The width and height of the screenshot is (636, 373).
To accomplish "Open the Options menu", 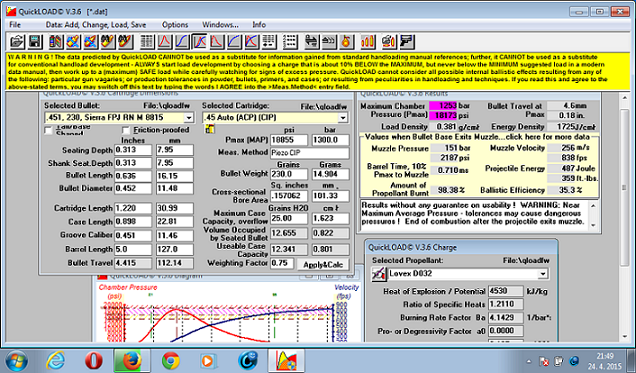I will click(x=175, y=25).
